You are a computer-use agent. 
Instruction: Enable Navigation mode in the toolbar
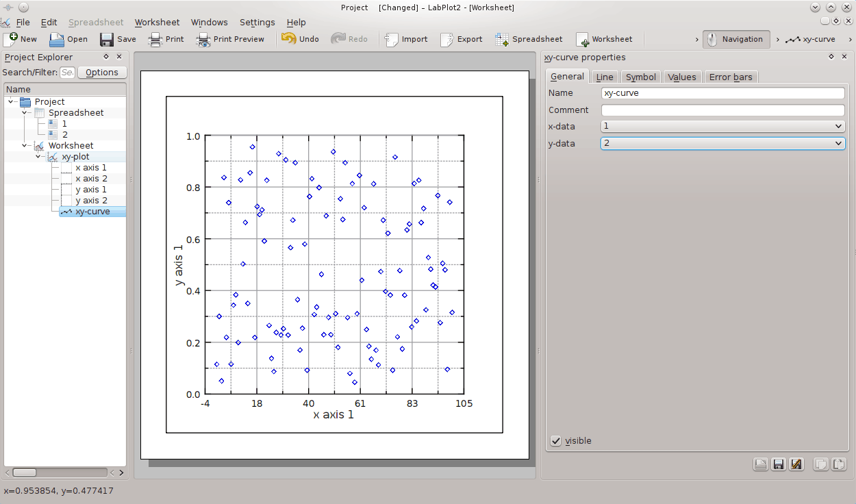point(736,39)
